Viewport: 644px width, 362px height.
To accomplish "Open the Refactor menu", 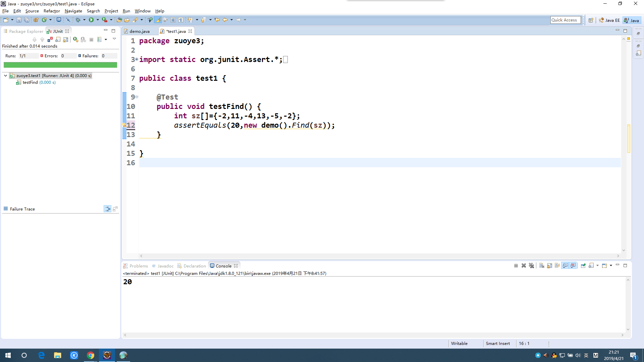I will pyautogui.click(x=51, y=11).
